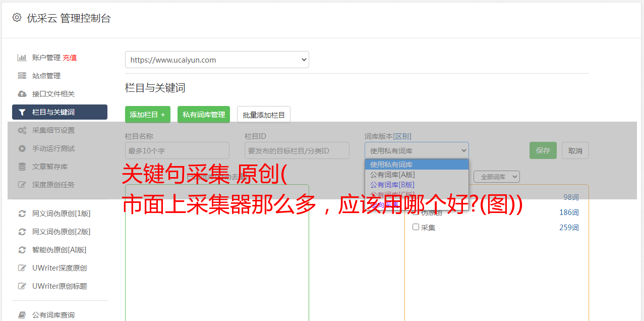The height and width of the screenshot is (321, 644).
Task: Click the 259词 count
Action: tap(569, 228)
